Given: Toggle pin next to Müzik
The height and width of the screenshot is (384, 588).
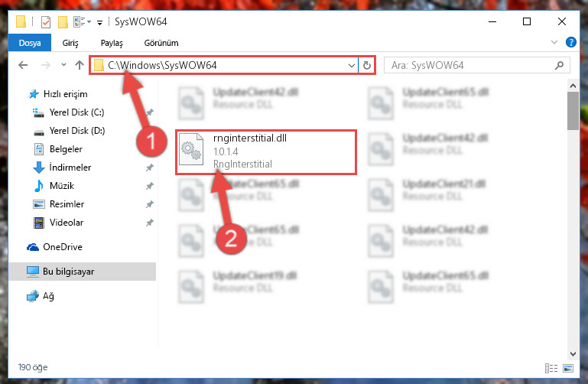Looking at the screenshot, I should click(x=150, y=186).
